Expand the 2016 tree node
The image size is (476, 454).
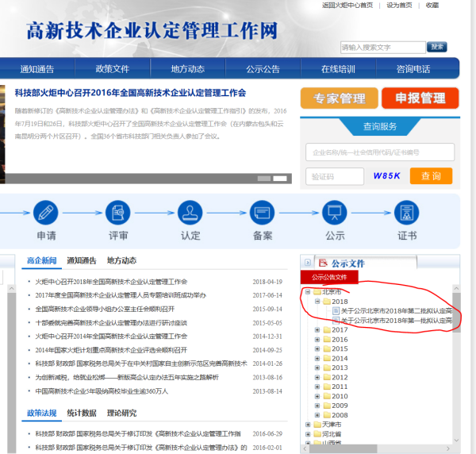click(317, 339)
